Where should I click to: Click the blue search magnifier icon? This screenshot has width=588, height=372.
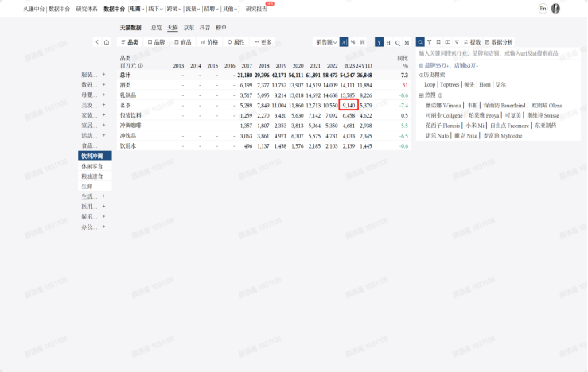pyautogui.click(x=420, y=41)
